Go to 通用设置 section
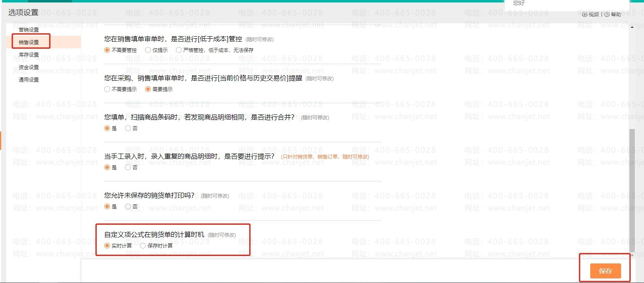 click(x=29, y=80)
